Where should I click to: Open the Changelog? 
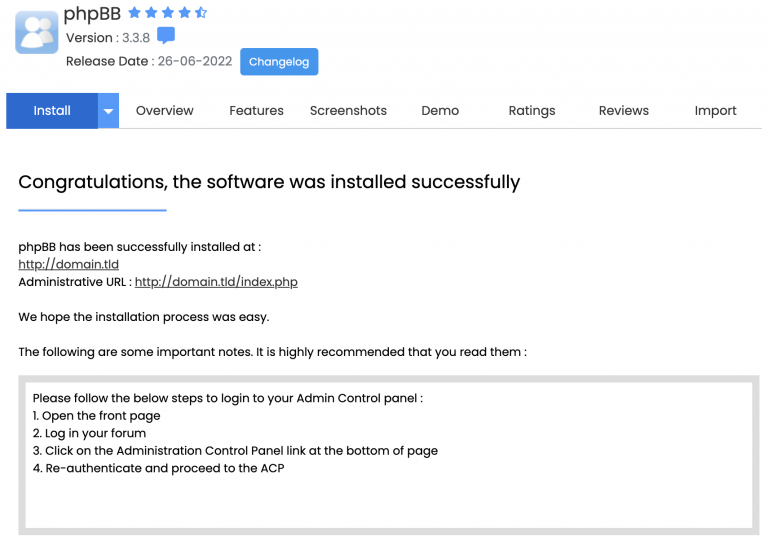point(279,61)
